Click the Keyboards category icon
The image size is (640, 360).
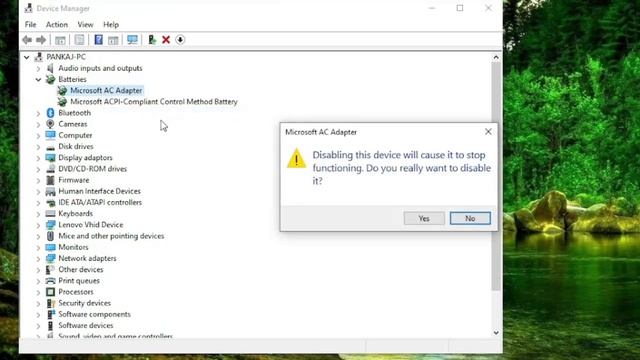tap(50, 213)
